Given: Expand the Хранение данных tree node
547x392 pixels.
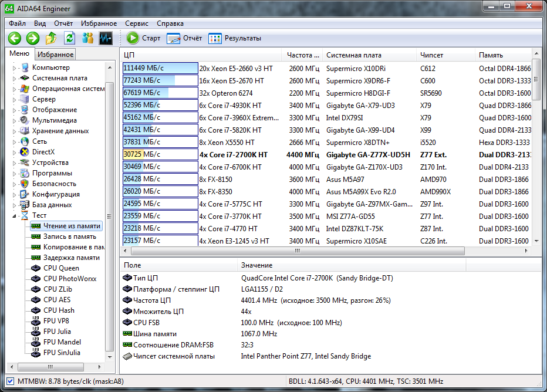Looking at the screenshot, I should [14, 131].
